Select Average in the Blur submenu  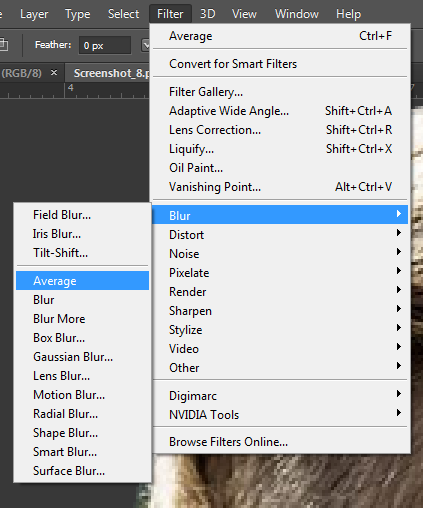(x=82, y=281)
